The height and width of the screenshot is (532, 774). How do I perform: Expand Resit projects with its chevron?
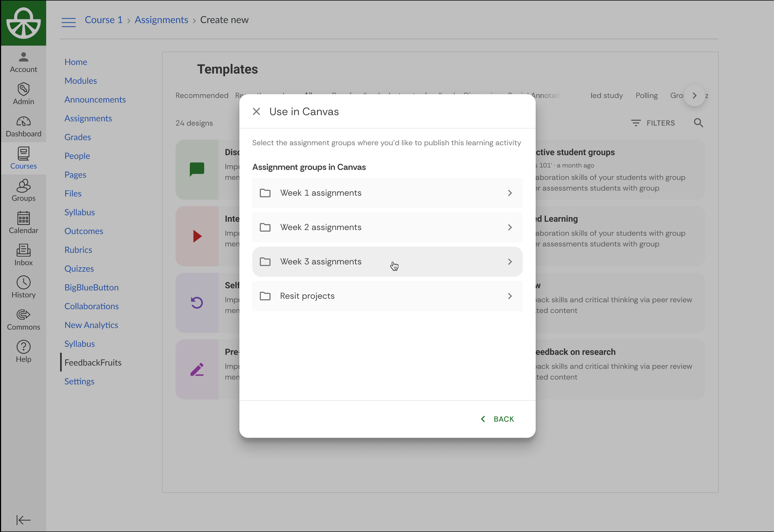pos(510,296)
